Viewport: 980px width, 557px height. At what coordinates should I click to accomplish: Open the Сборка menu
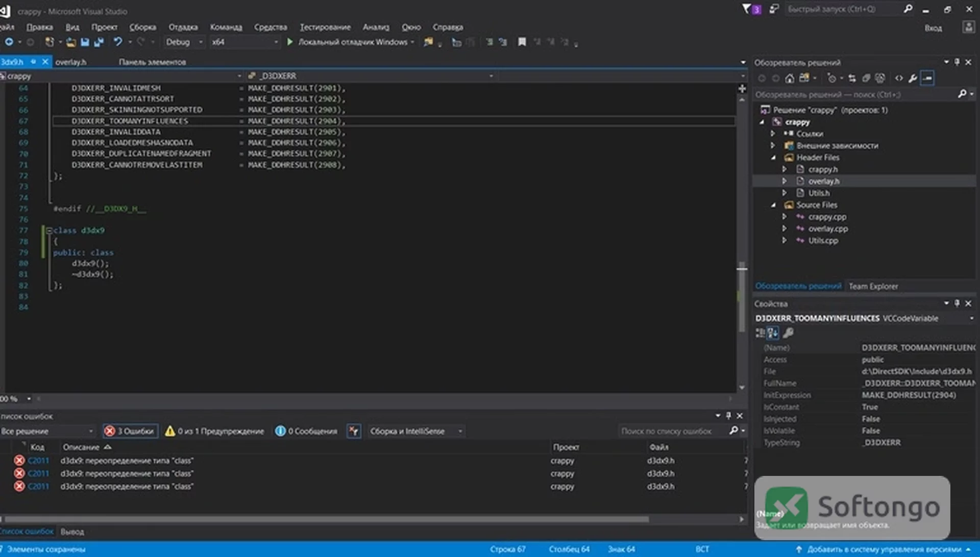click(x=142, y=27)
